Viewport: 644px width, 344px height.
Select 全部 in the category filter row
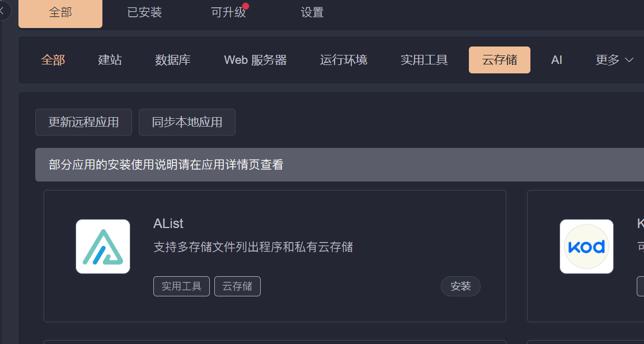(x=53, y=60)
